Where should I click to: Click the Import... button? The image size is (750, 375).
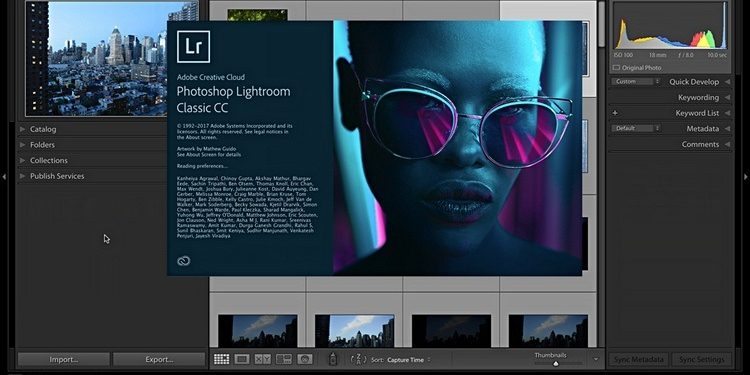pos(64,359)
